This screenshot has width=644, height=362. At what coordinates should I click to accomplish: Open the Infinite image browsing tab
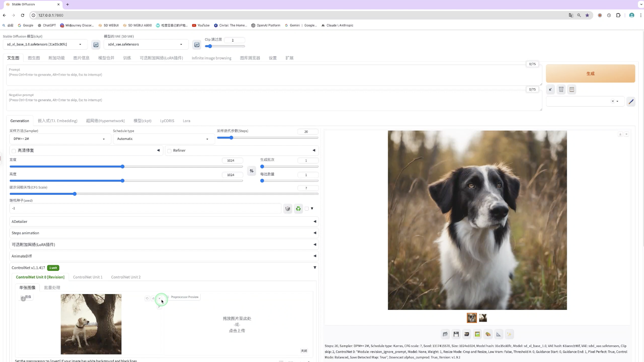[x=211, y=58]
